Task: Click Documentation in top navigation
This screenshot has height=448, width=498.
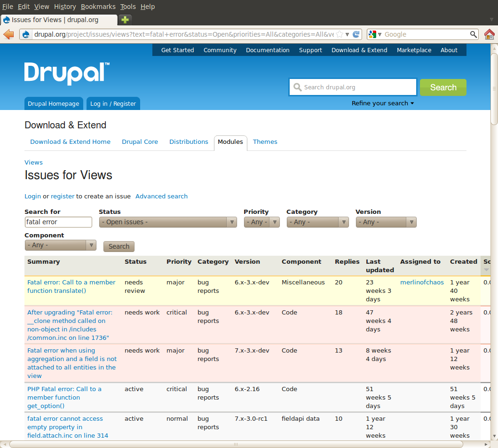Action: [268, 50]
